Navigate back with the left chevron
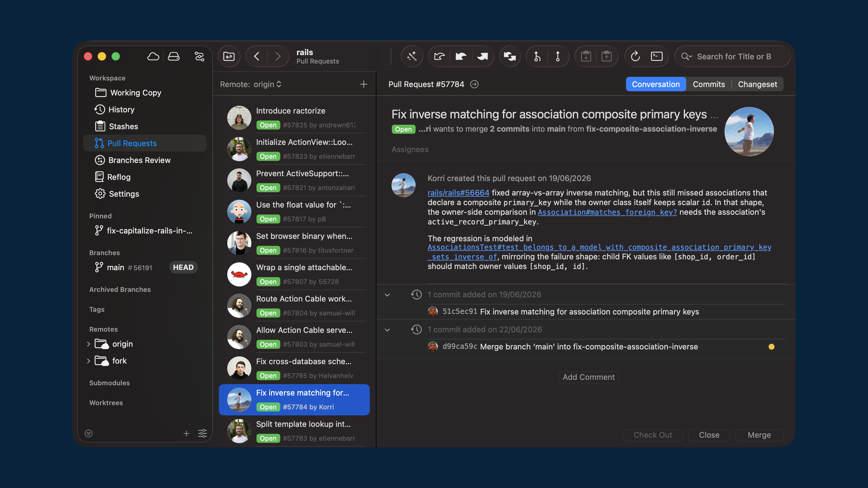Screen dimensions: 868x488 (257, 56)
